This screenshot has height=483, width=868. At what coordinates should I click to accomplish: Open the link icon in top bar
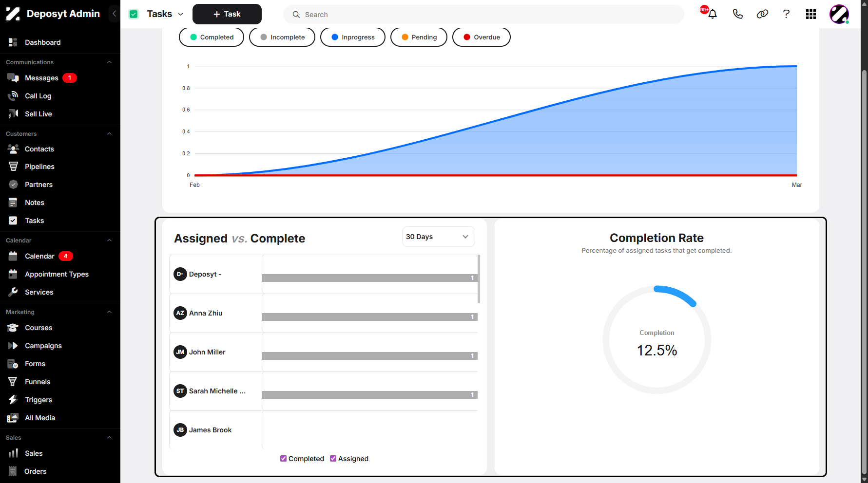pyautogui.click(x=762, y=14)
